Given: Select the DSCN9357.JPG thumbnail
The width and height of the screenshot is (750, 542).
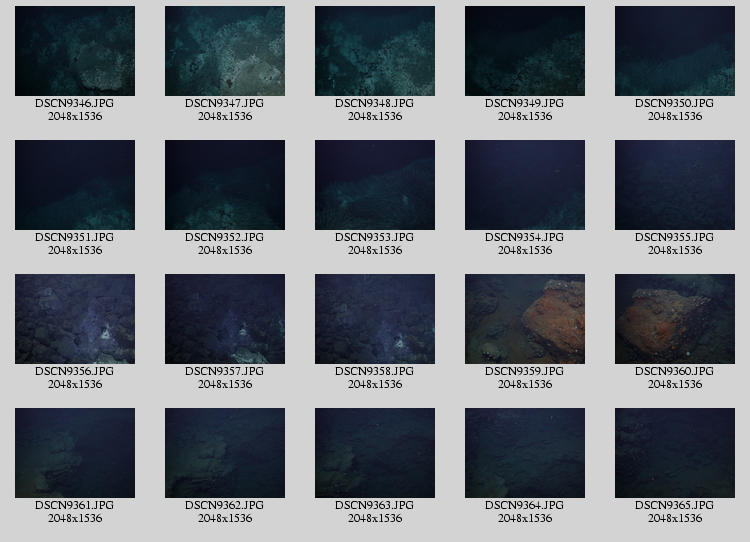Looking at the screenshot, I should pos(225,319).
